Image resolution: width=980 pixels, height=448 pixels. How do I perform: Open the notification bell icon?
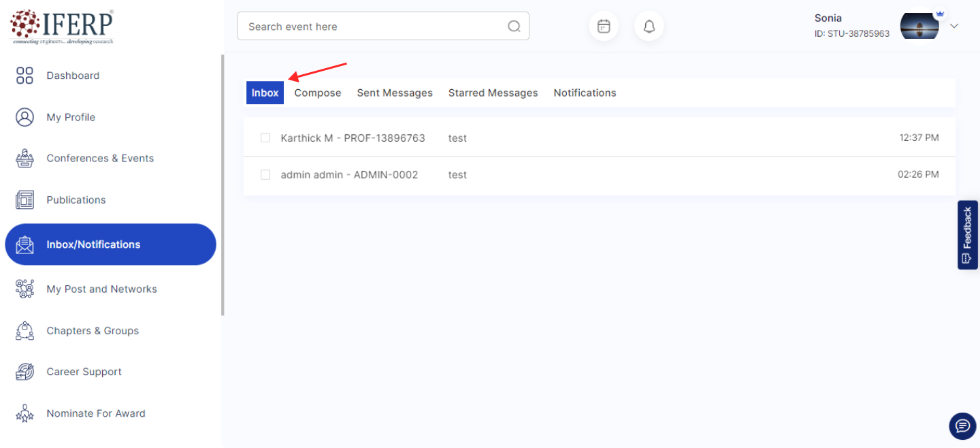pyautogui.click(x=649, y=27)
